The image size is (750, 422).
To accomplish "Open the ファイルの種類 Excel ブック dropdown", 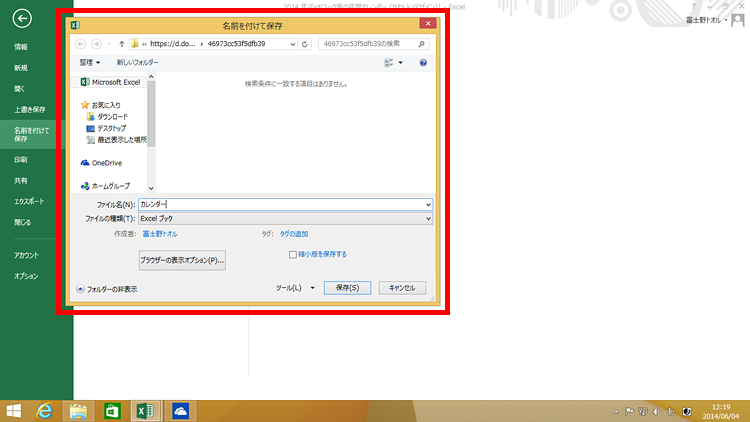I will click(285, 217).
